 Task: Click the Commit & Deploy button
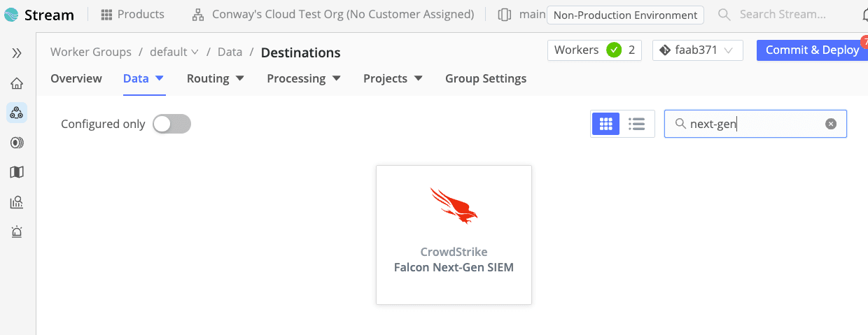812,50
